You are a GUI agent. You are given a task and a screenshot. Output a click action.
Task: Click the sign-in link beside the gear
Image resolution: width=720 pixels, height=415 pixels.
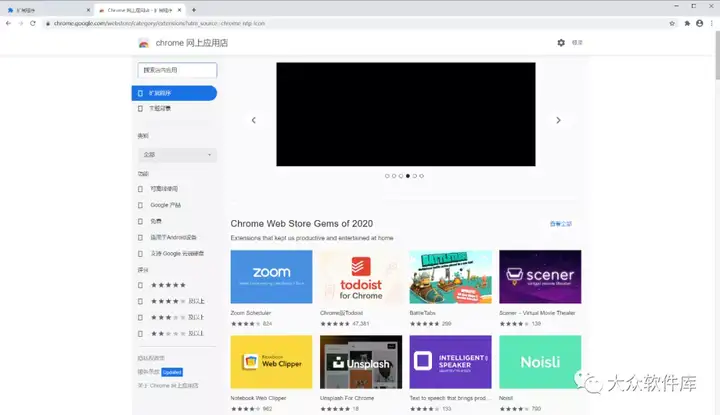(577, 43)
